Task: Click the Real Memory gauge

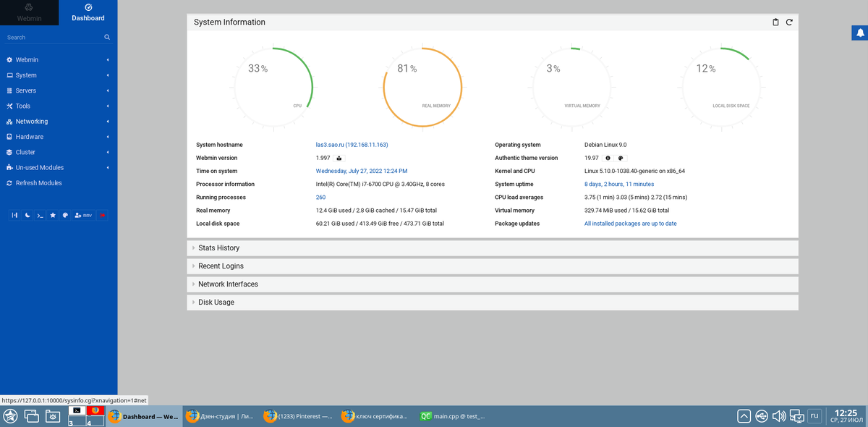Action: pyautogui.click(x=423, y=86)
